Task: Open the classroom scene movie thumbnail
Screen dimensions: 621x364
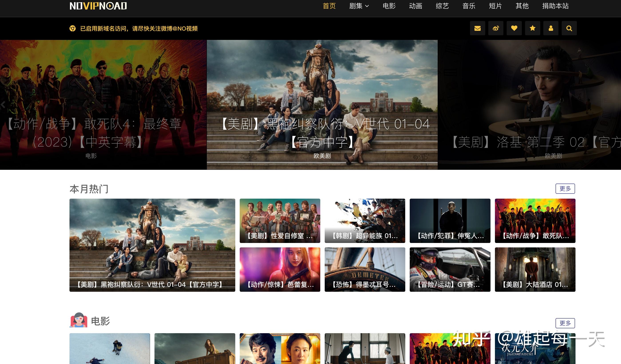Action: tap(365, 348)
